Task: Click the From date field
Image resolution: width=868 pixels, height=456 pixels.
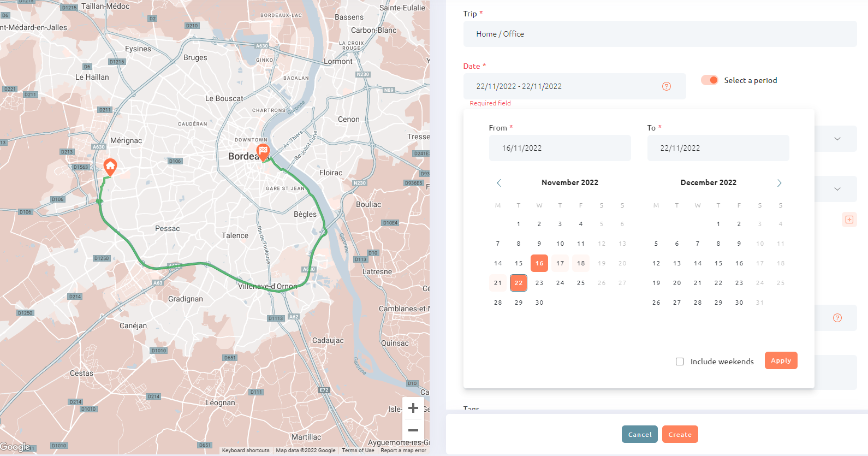Action: tap(560, 148)
